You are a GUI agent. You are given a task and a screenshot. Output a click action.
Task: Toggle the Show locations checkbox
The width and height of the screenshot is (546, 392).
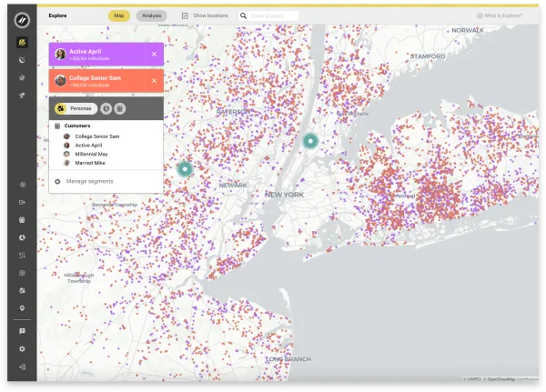pyautogui.click(x=185, y=15)
